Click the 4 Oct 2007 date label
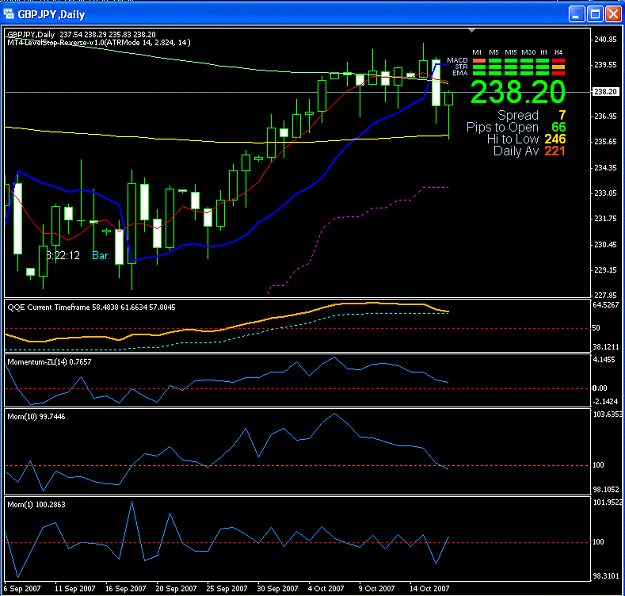The height and width of the screenshot is (596, 625). 326,588
